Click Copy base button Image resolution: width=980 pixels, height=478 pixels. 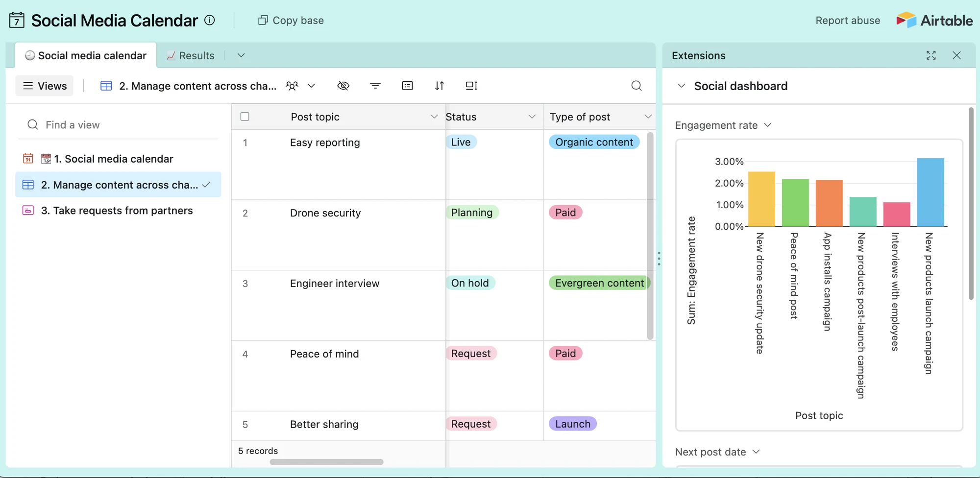[x=291, y=20]
